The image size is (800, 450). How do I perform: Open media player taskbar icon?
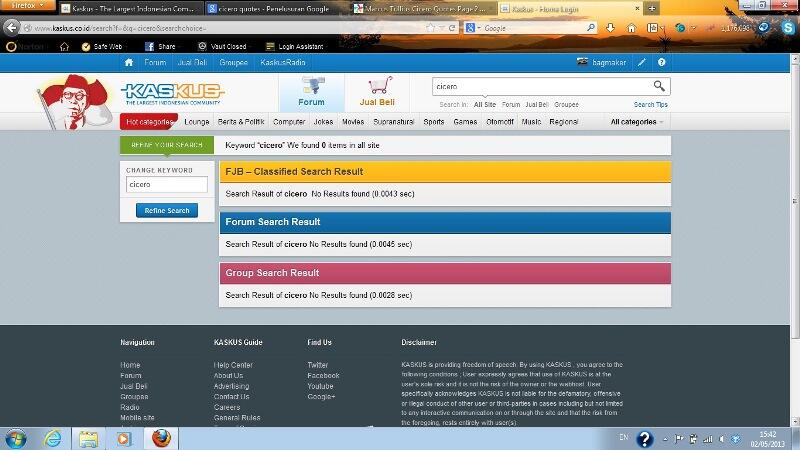(x=123, y=439)
